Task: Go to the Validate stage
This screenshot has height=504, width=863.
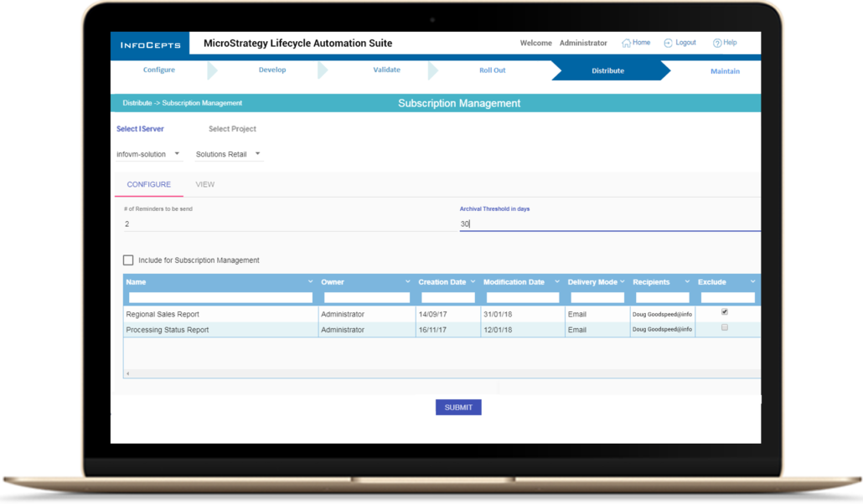Action: pos(386,70)
